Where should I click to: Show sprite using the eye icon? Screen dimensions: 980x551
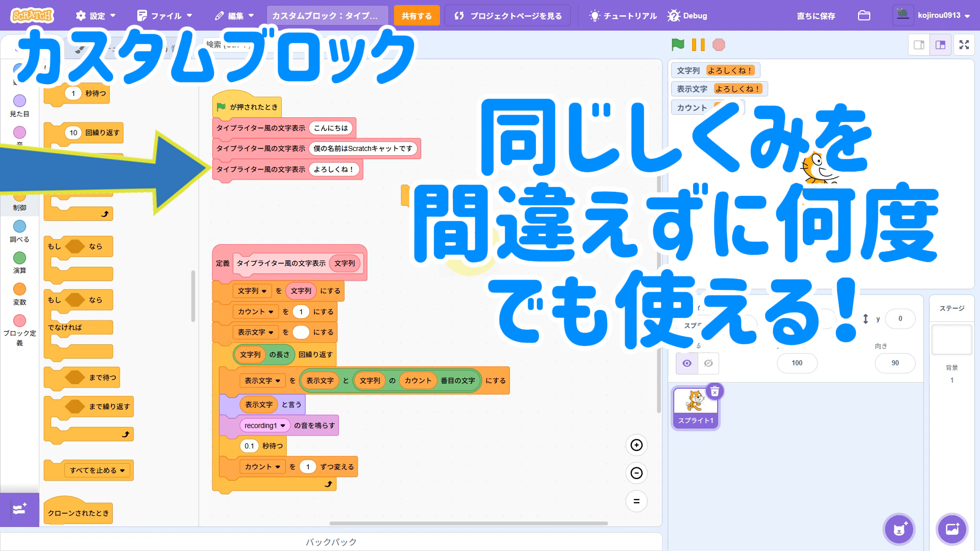tap(687, 363)
